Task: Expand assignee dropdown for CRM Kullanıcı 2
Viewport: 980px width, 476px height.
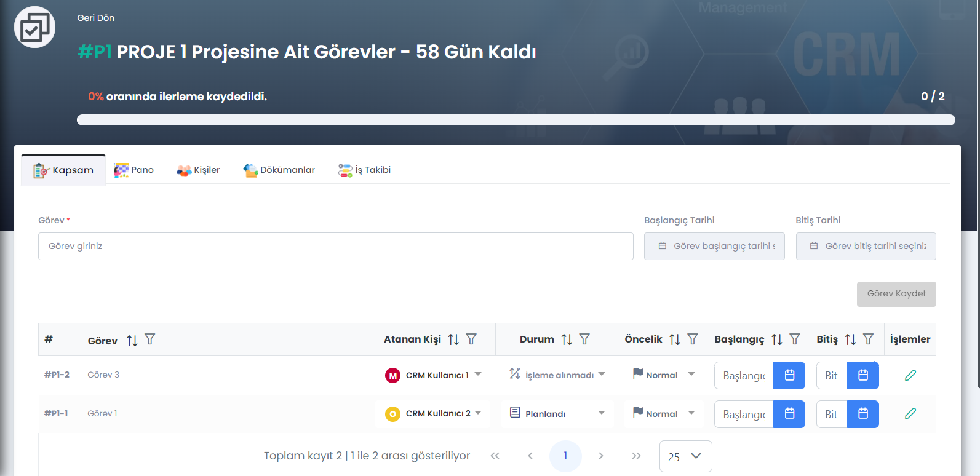Action: point(478,413)
